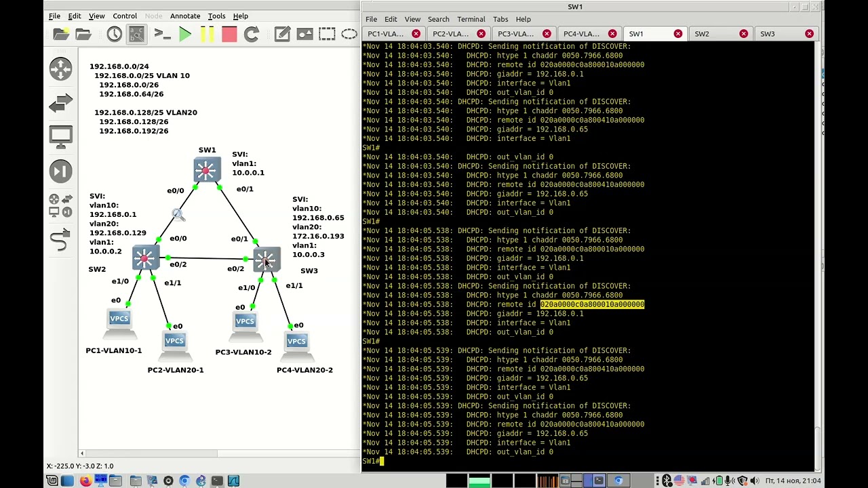
Task: Open GNS3 Edit menu
Action: pyautogui.click(x=75, y=16)
